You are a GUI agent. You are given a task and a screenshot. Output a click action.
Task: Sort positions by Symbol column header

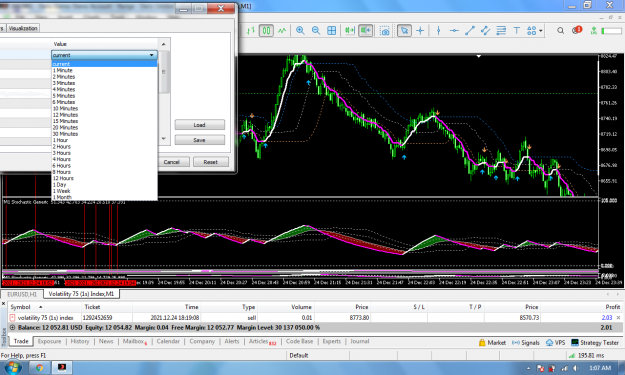44,307
